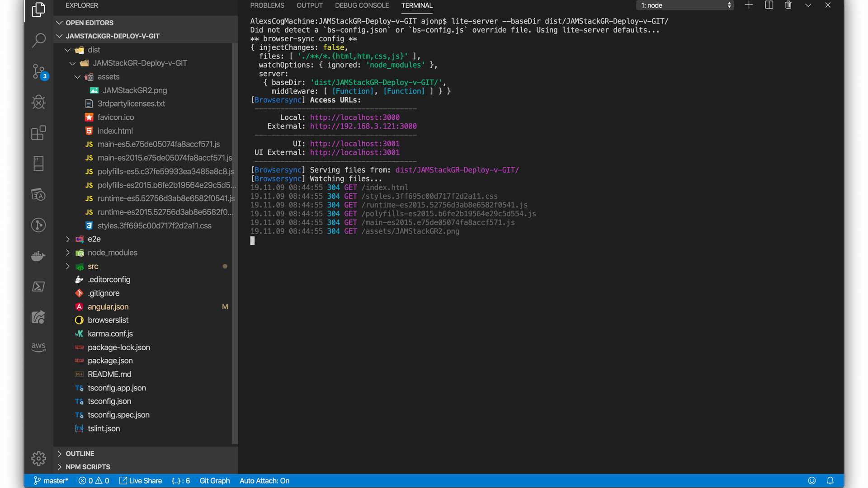
Task: Open the Debug view bug icon
Action: 38,102
